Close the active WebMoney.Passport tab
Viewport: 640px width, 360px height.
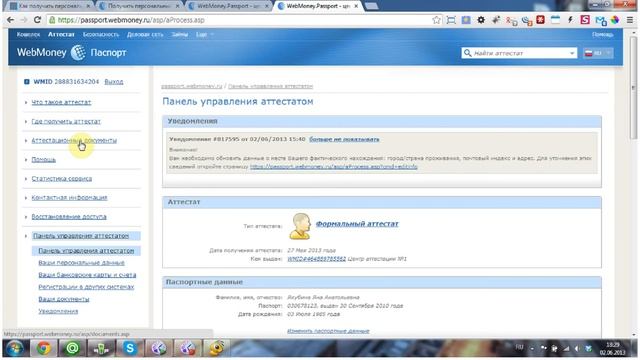356,6
